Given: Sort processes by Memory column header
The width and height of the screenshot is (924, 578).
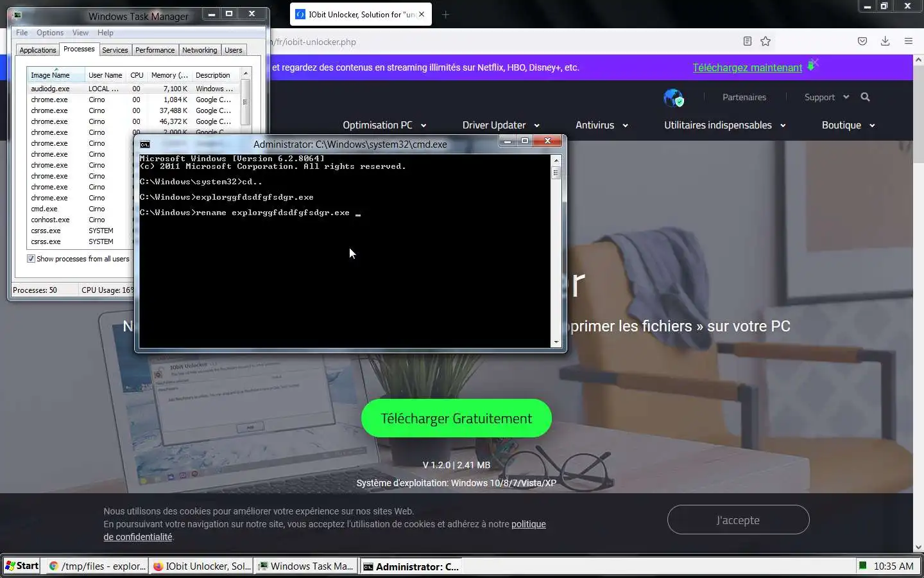Looking at the screenshot, I should click(169, 75).
